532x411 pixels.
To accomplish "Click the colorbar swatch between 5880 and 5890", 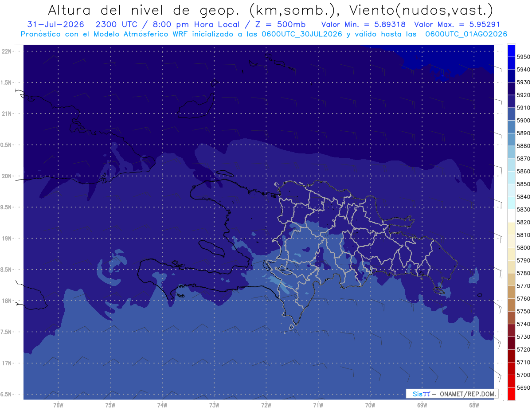I will pyautogui.click(x=511, y=139).
